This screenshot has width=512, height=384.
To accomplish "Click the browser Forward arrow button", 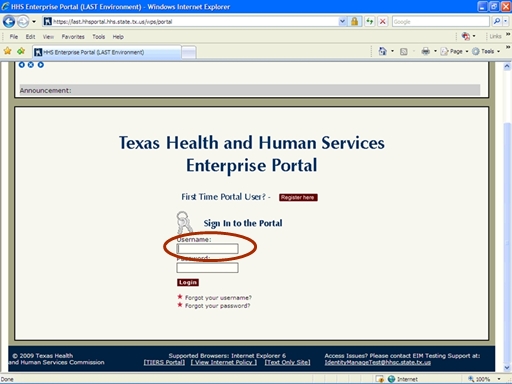I will (x=23, y=22).
